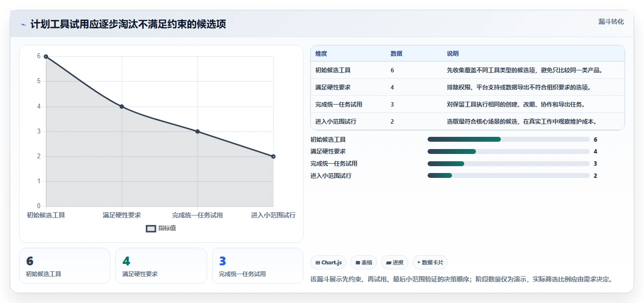Click the description starting with 对保留工具执行

click(x=516, y=105)
